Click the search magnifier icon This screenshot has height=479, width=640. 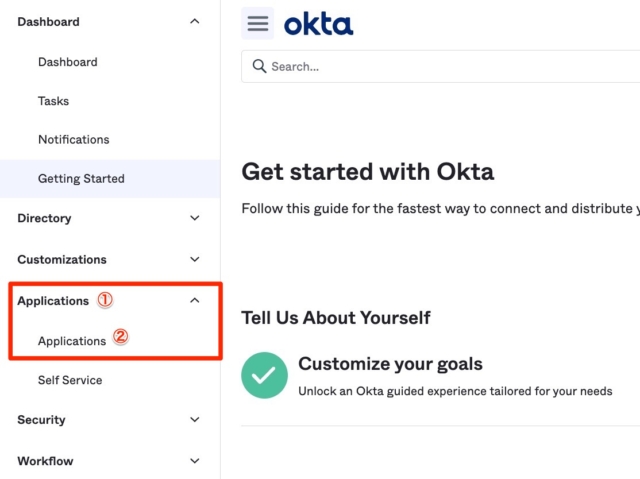point(259,66)
